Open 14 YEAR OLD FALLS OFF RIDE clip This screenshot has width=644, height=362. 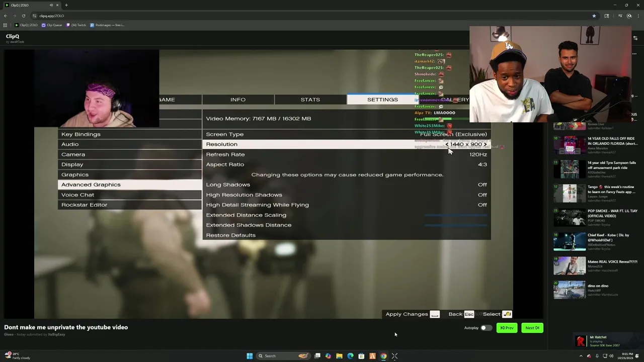coord(596,145)
